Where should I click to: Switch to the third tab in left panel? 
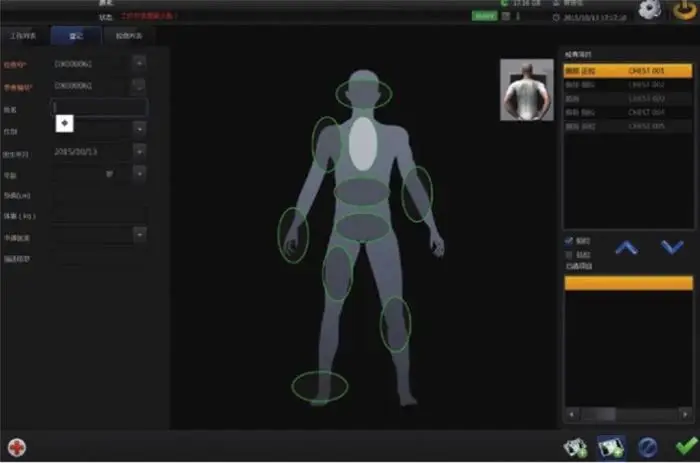pos(129,35)
